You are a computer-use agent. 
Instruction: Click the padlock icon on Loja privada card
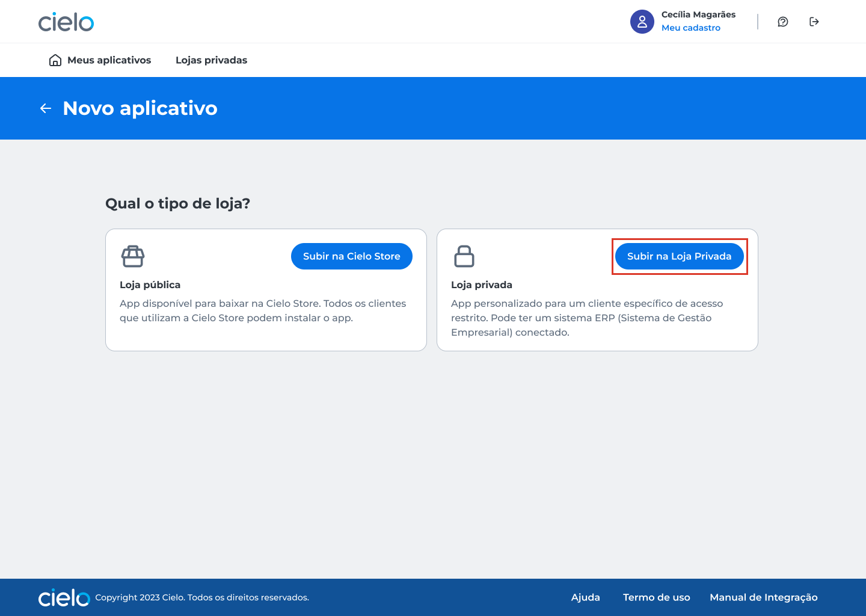[464, 256]
